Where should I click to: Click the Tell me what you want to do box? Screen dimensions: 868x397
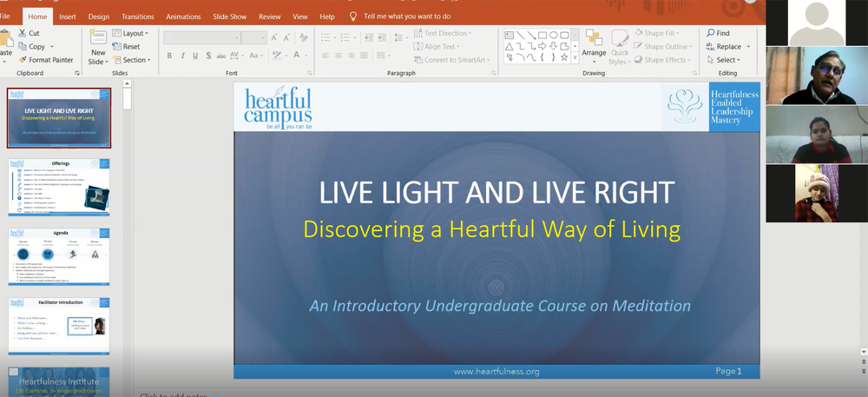pyautogui.click(x=407, y=17)
